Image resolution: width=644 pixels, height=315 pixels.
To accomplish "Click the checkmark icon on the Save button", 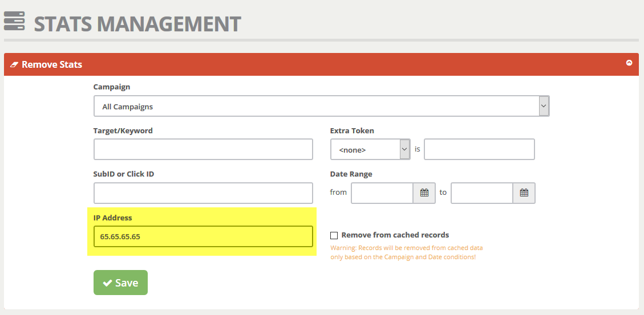I will pyautogui.click(x=107, y=283).
